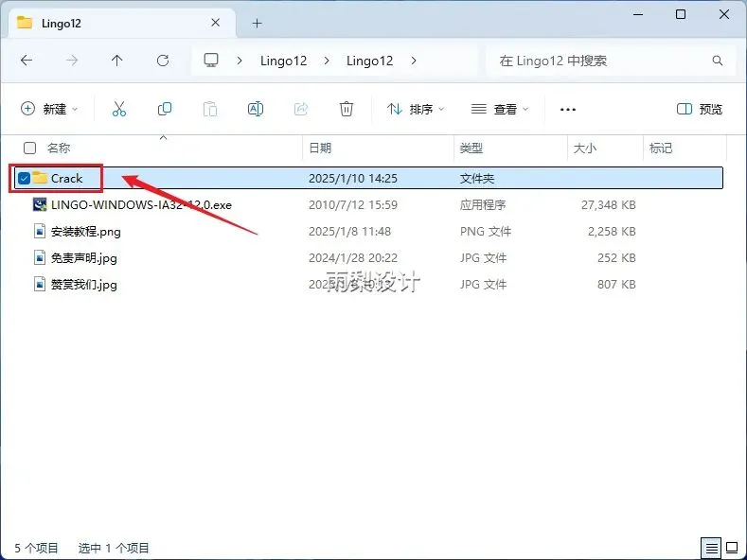Refresh the current folder

(x=163, y=61)
